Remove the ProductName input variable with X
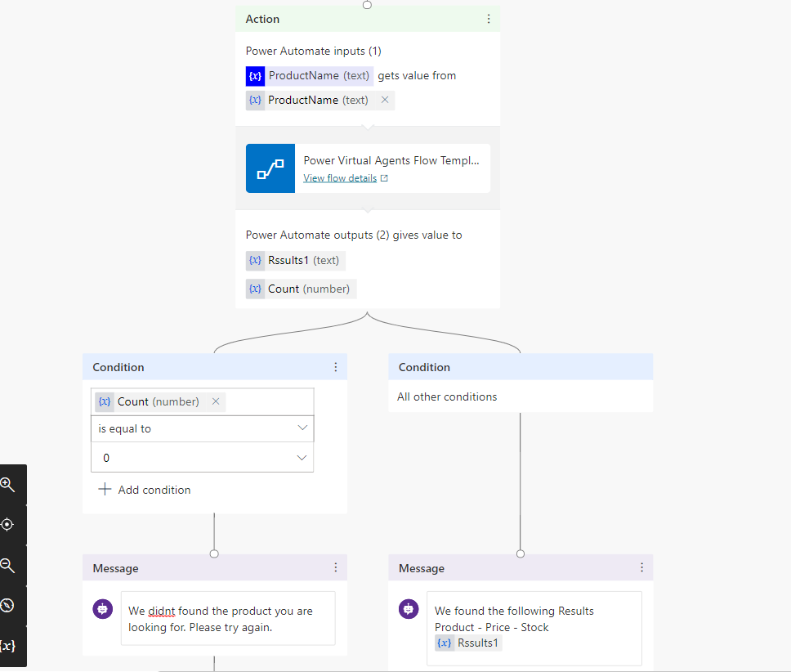This screenshot has height=672, width=791. (385, 100)
